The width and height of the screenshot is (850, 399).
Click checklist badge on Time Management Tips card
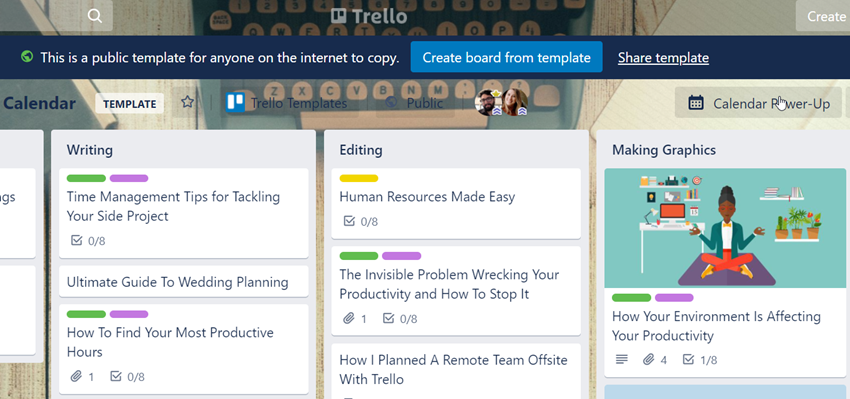[88, 240]
